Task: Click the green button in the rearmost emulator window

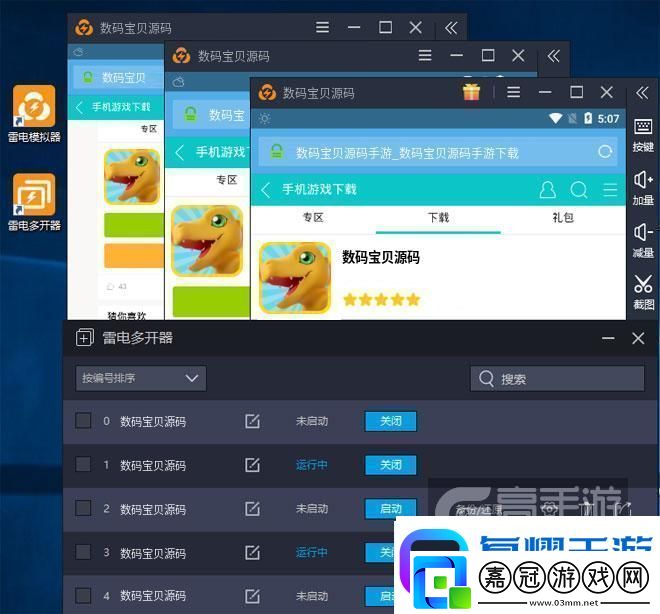Action: 134,225
